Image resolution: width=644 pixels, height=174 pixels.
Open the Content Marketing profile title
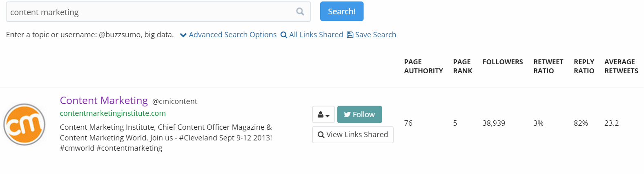tap(104, 100)
